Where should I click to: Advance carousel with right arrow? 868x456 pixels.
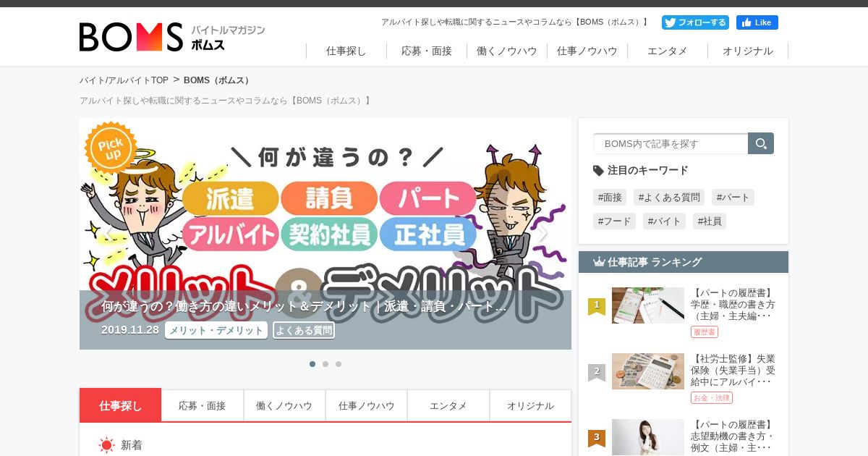click(542, 233)
